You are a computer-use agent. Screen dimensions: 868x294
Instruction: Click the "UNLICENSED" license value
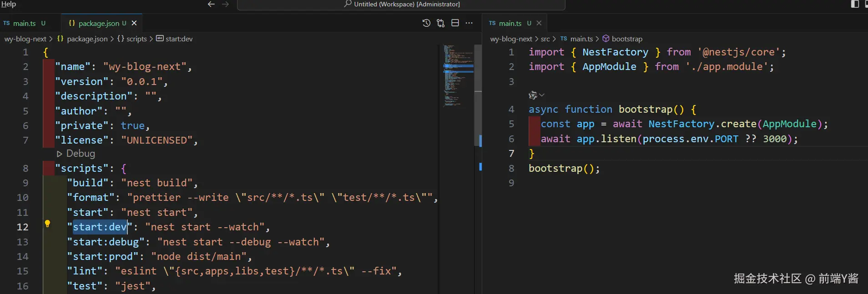(157, 140)
